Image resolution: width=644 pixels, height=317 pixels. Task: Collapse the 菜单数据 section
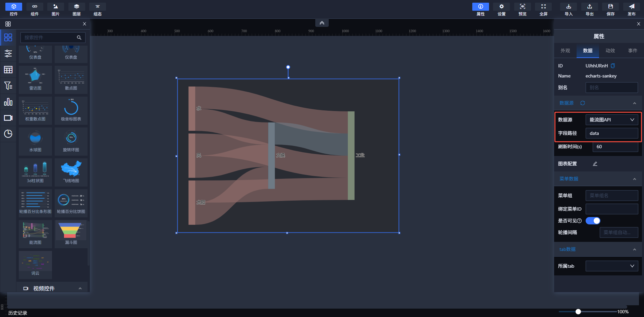pyautogui.click(x=634, y=179)
